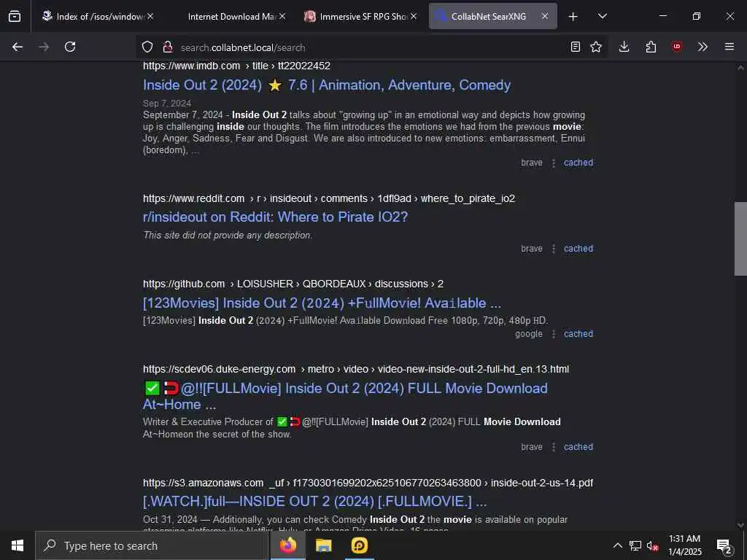Close the Immersive SF RPG tab
Screen dimensions: 747x560
414,16
